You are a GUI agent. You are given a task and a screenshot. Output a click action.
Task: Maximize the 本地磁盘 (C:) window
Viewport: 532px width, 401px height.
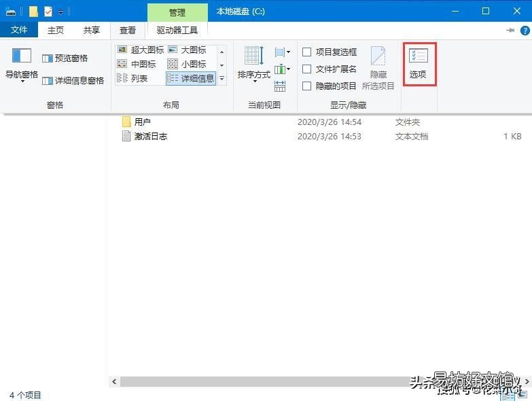click(x=486, y=11)
